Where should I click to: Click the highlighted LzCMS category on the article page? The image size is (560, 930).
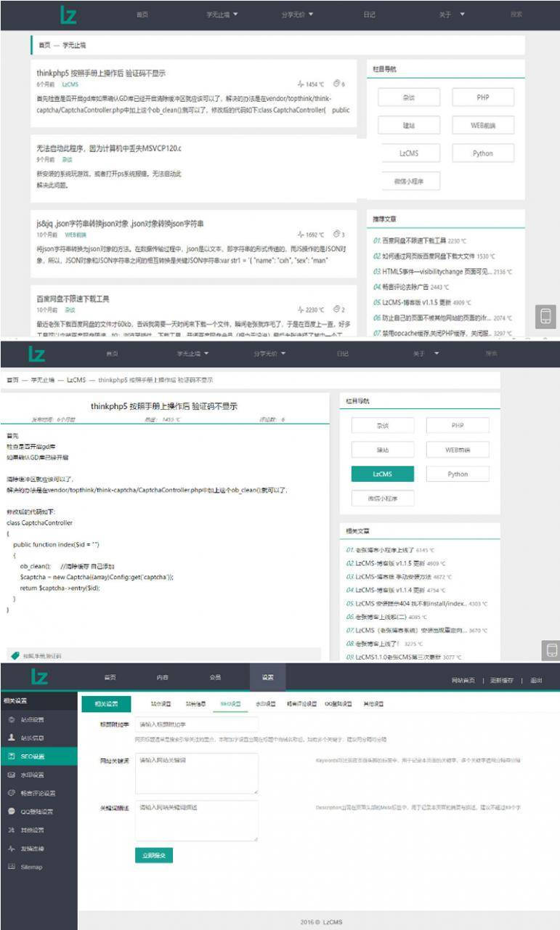point(383,474)
